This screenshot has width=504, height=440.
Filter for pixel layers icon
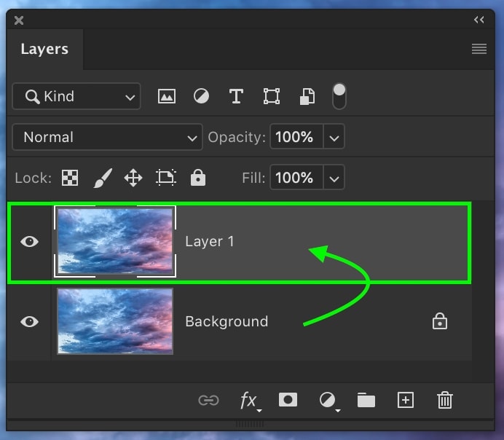click(167, 96)
